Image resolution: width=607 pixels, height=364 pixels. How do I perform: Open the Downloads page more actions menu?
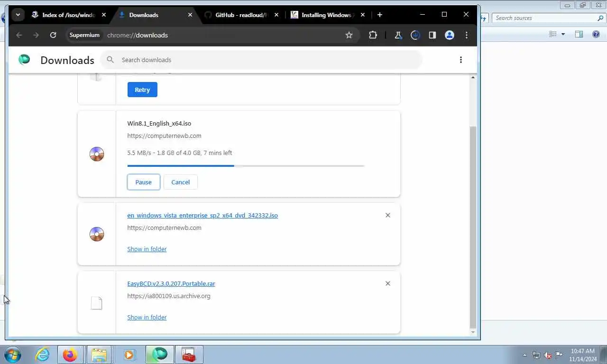[x=460, y=60]
